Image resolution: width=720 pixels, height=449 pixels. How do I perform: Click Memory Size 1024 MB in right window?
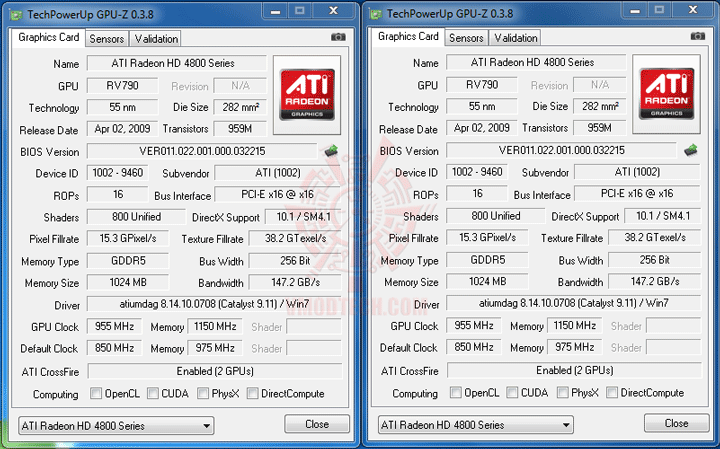pyautogui.click(x=488, y=281)
